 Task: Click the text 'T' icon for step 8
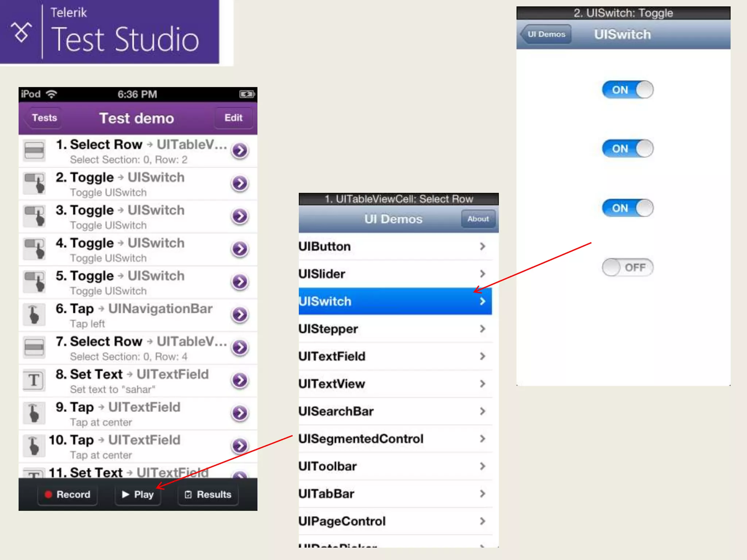34,380
